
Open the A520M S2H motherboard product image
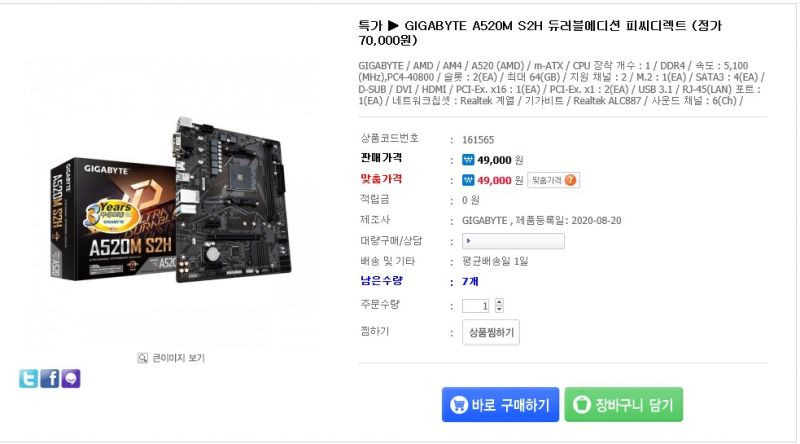171,202
